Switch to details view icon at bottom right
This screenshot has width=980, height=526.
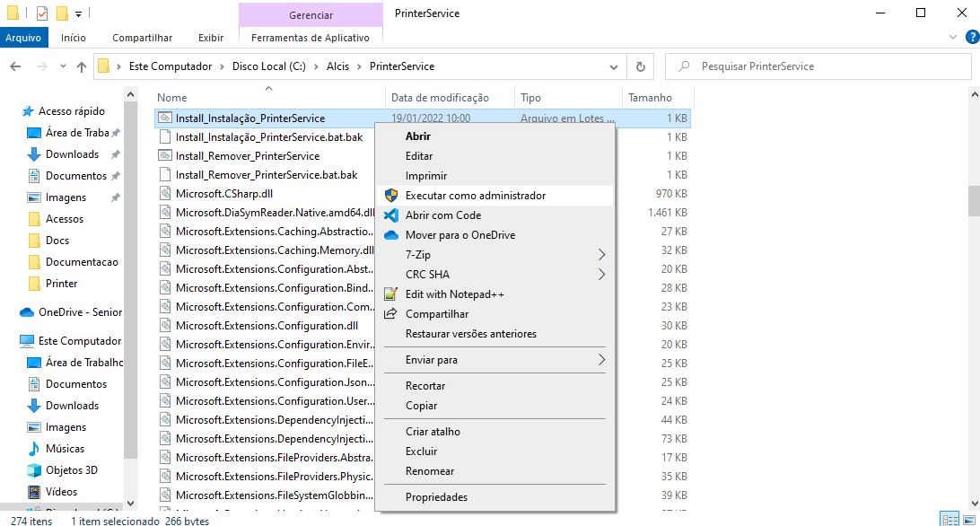click(x=950, y=519)
